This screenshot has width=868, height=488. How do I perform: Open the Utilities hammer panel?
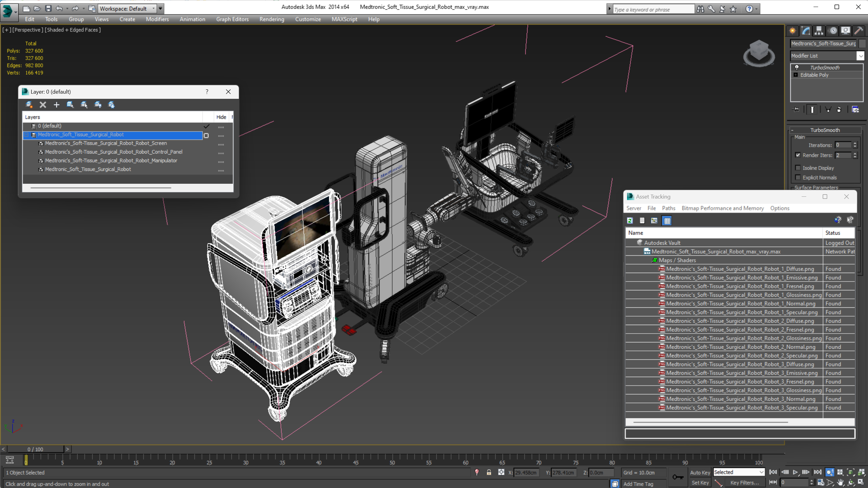pyautogui.click(x=859, y=31)
